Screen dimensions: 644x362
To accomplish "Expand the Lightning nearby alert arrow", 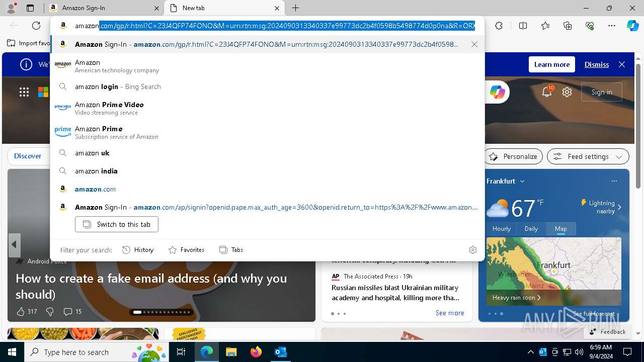I will coord(619,207).
